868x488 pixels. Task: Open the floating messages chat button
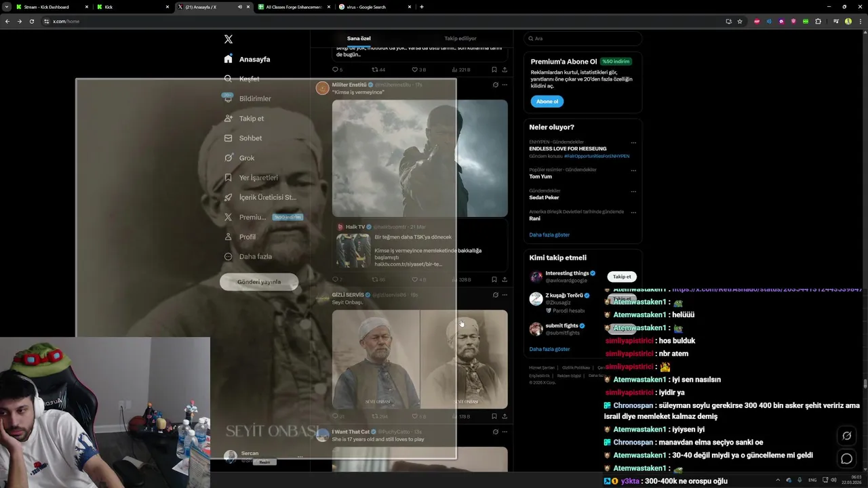(x=846, y=459)
